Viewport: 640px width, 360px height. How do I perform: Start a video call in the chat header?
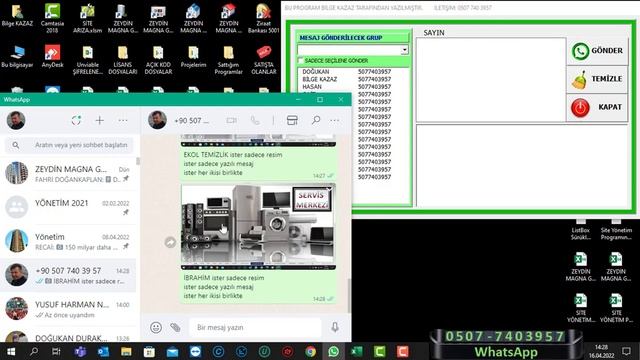[231, 120]
